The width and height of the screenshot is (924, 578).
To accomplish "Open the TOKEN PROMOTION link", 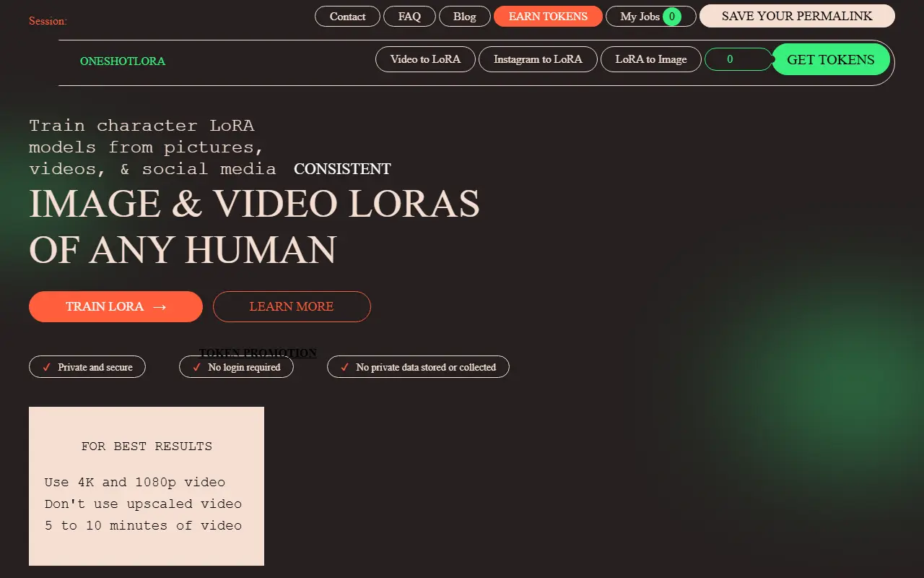I will pyautogui.click(x=258, y=353).
